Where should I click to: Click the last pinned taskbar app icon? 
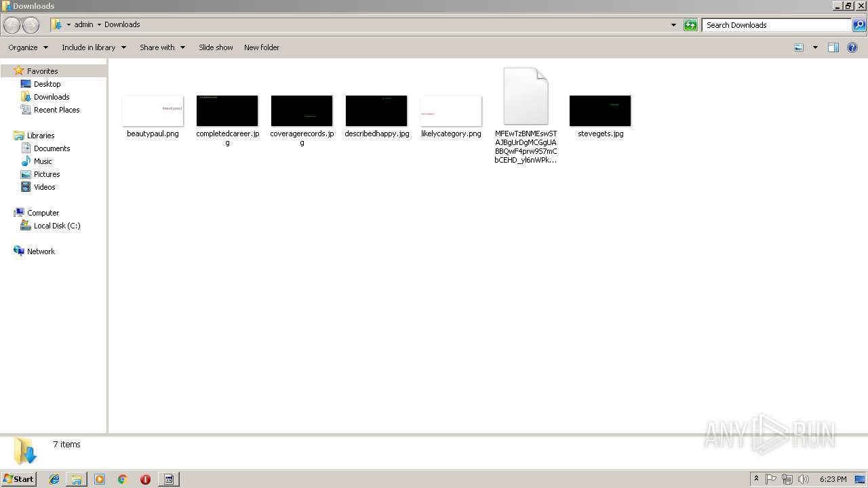(x=169, y=479)
